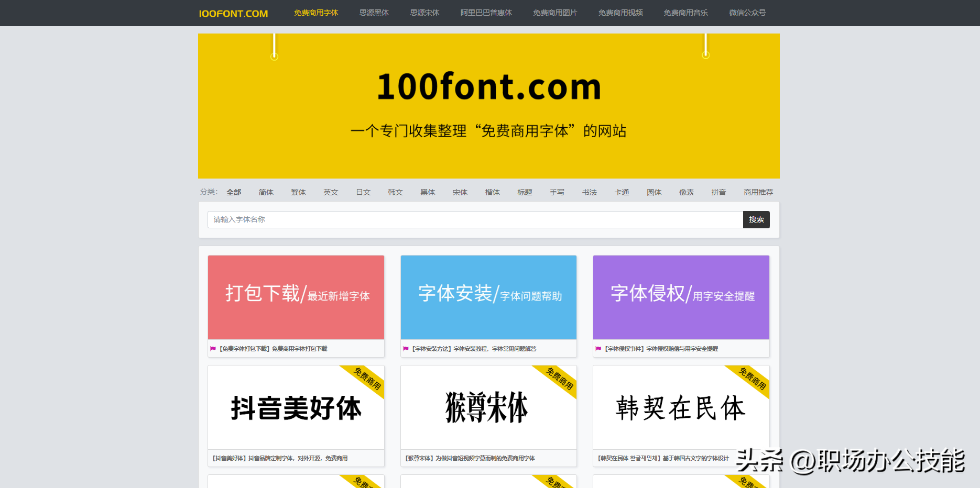Select the 拼音 category filter

coord(718,192)
